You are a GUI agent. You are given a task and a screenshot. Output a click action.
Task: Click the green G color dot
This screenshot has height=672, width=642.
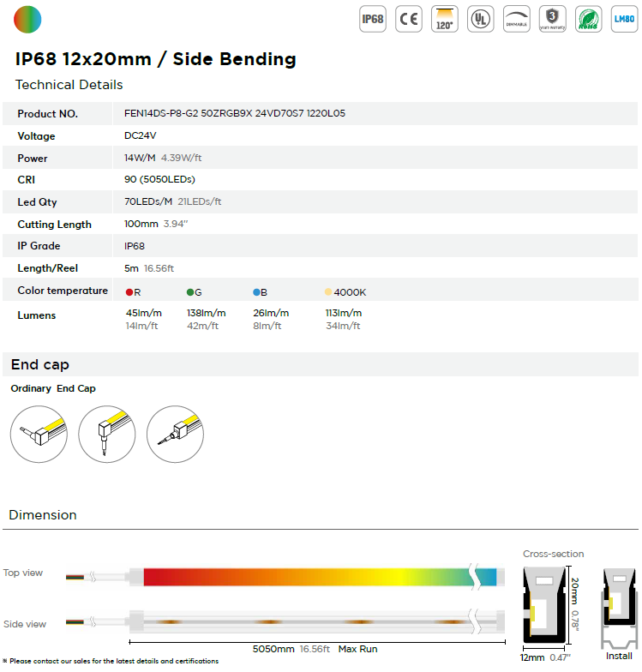pyautogui.click(x=190, y=292)
